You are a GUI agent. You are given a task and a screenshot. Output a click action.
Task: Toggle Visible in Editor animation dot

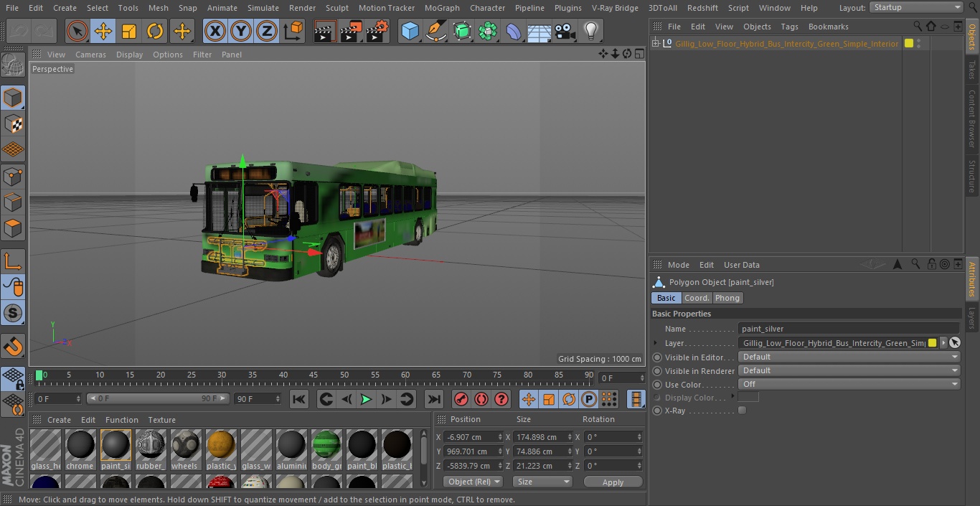pos(657,357)
